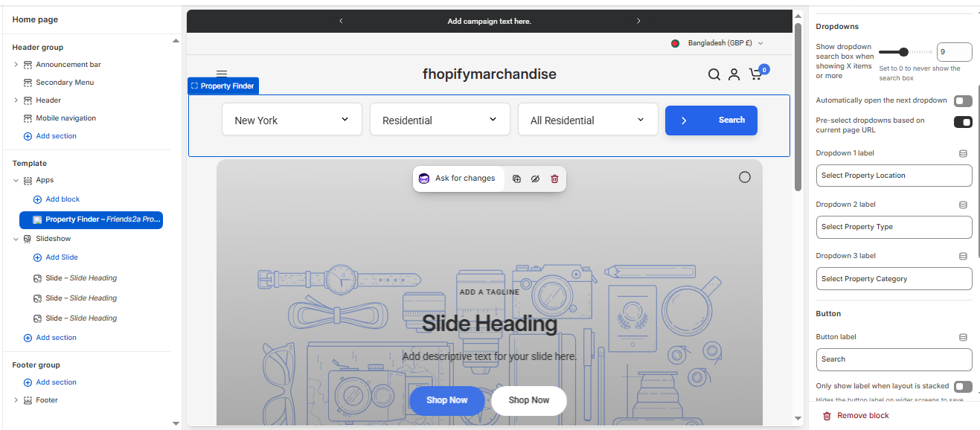The height and width of the screenshot is (430, 980).
Task: Select the Mobile navigation section
Action: (x=65, y=118)
